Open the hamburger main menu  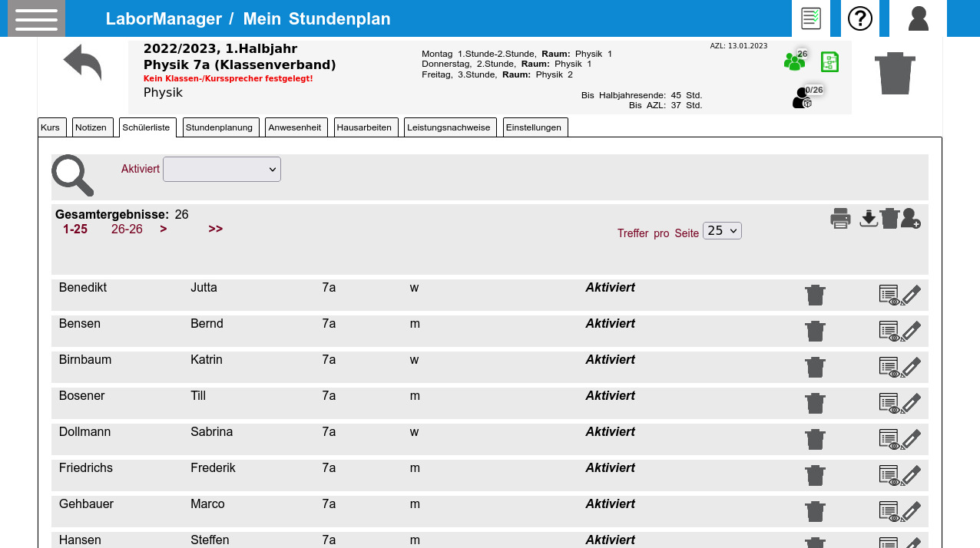point(36,18)
